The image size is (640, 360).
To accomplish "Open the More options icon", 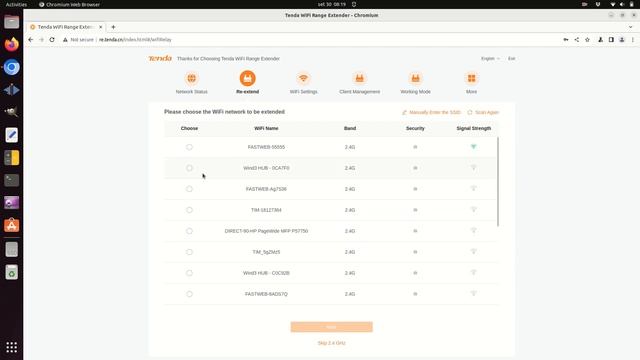I will pos(471,78).
